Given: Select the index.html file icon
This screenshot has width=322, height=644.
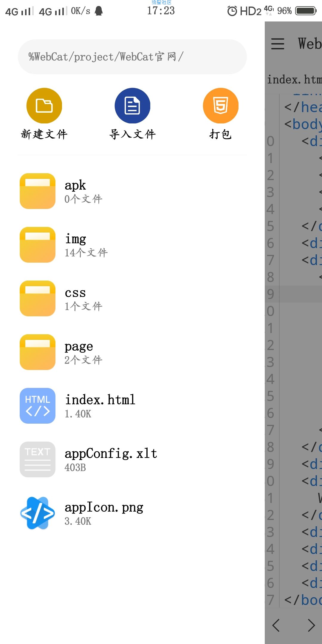Looking at the screenshot, I should pyautogui.click(x=38, y=406).
